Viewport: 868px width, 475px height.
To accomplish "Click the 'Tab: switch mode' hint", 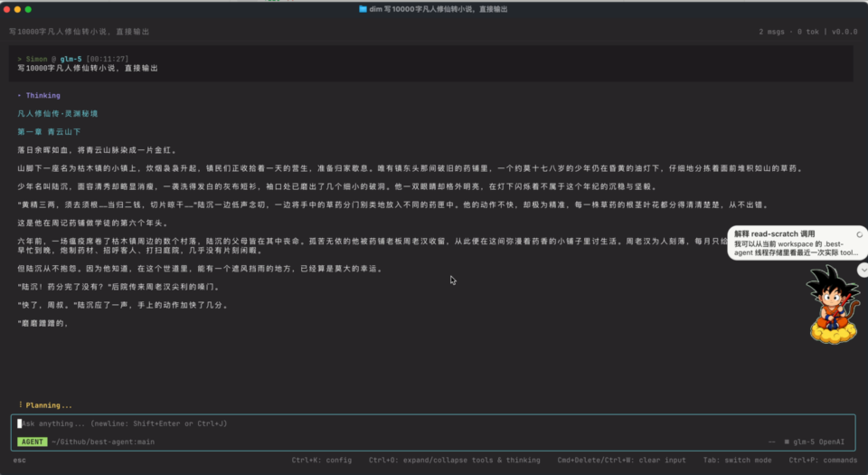I will (738, 460).
